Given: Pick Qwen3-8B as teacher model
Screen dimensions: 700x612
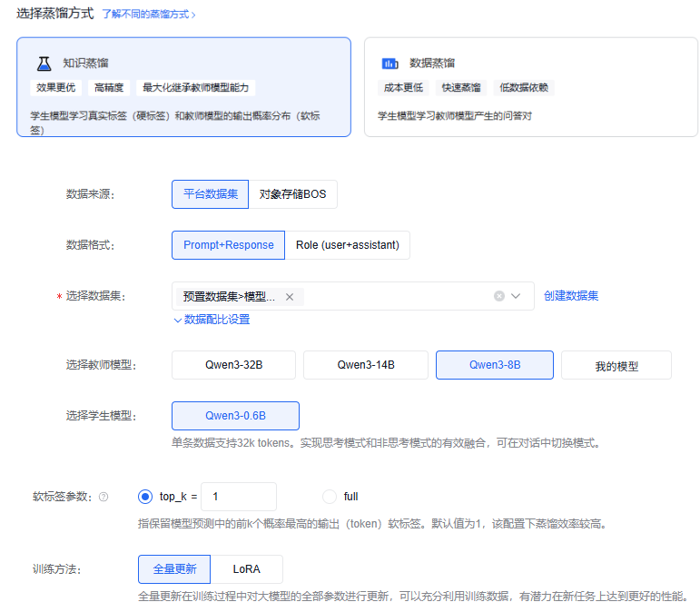Looking at the screenshot, I should (x=495, y=365).
